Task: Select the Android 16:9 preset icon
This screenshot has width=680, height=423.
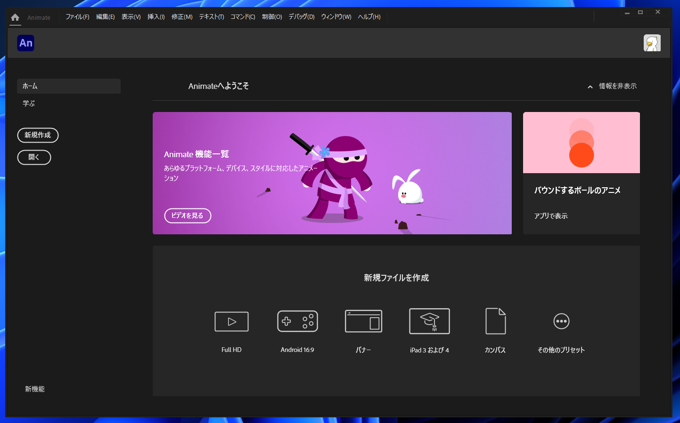Action: coord(298,321)
